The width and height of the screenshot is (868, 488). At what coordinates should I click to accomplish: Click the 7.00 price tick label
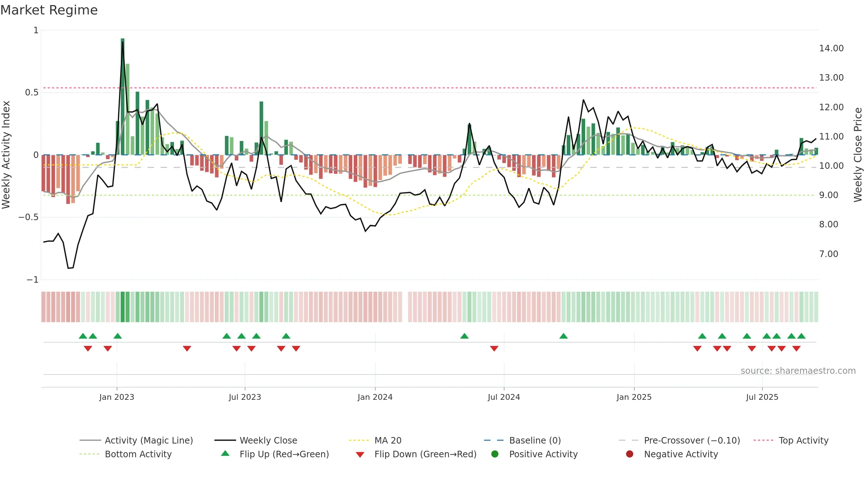[x=829, y=254]
